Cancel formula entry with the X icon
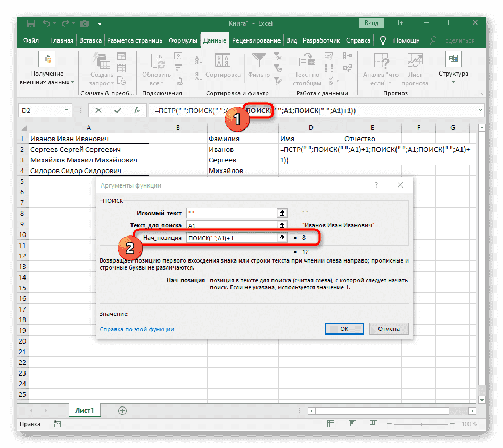The width and height of the screenshot is (503, 448). point(98,111)
